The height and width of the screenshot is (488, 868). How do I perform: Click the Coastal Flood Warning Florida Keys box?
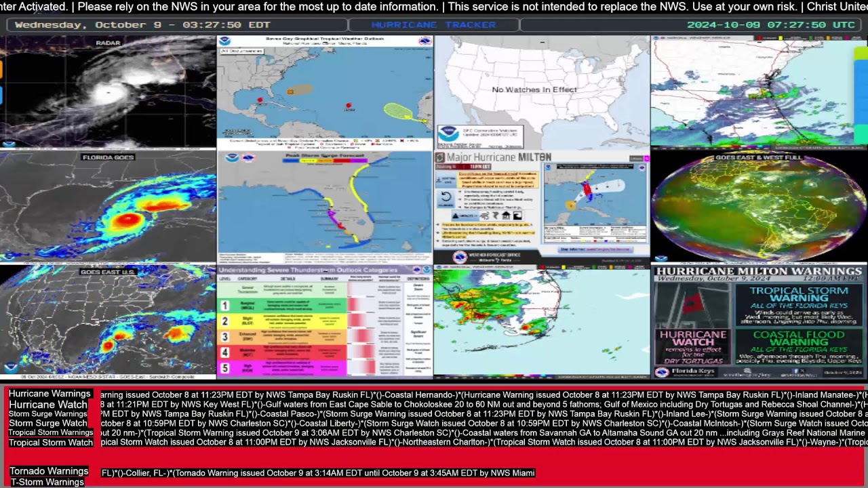pyautogui.click(x=799, y=347)
